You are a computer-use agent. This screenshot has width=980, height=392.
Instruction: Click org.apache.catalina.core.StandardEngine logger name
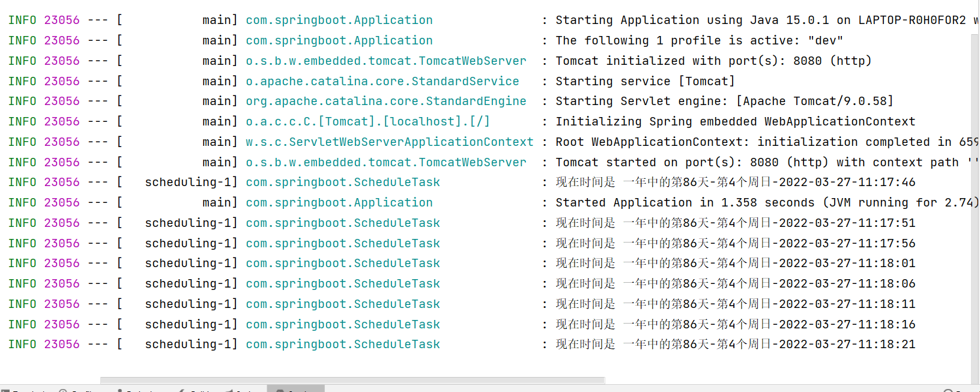[386, 101]
